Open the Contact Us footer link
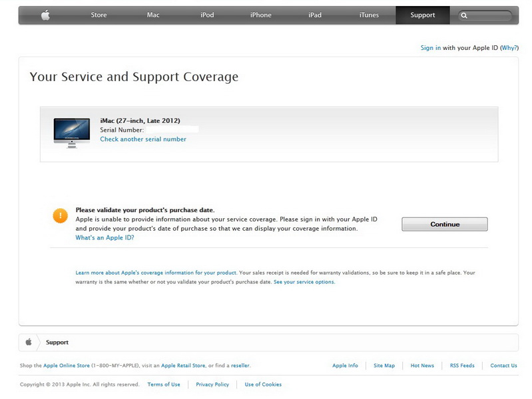 [x=503, y=366]
